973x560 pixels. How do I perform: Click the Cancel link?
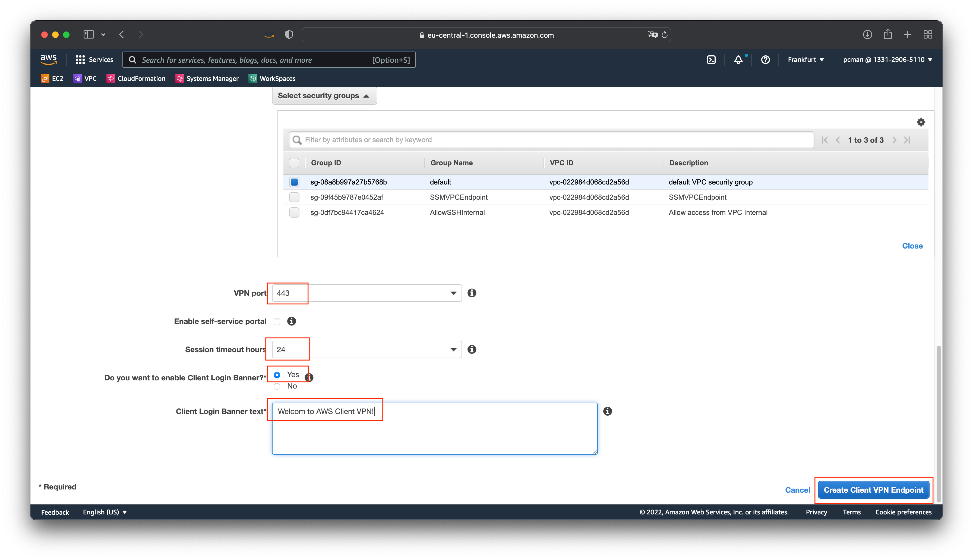coord(797,490)
